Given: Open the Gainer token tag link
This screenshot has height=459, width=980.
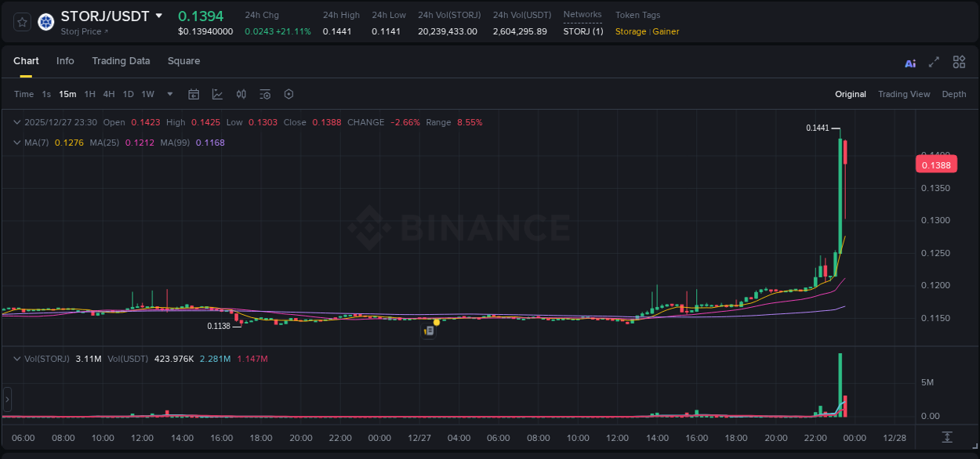Looking at the screenshot, I should 665,32.
